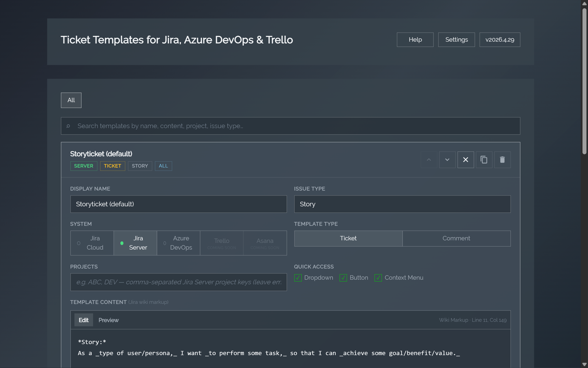
Task: Click the STORY tag badge
Action: 140,166
